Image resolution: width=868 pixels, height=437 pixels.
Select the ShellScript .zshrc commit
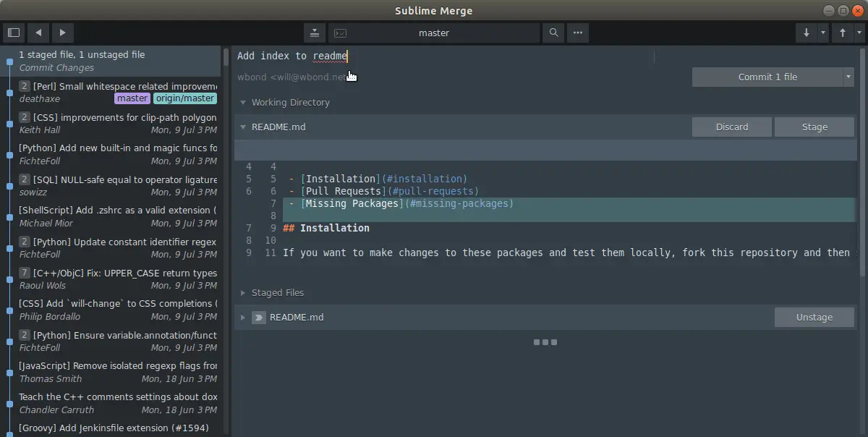[x=111, y=217]
